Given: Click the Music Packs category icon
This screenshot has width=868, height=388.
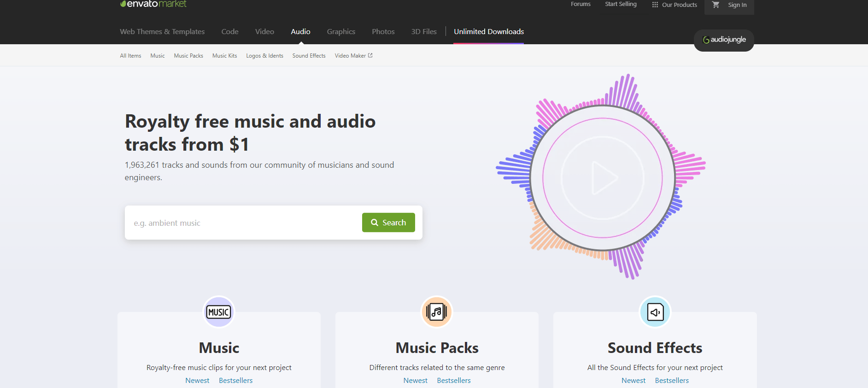Looking at the screenshot, I should [437, 312].
